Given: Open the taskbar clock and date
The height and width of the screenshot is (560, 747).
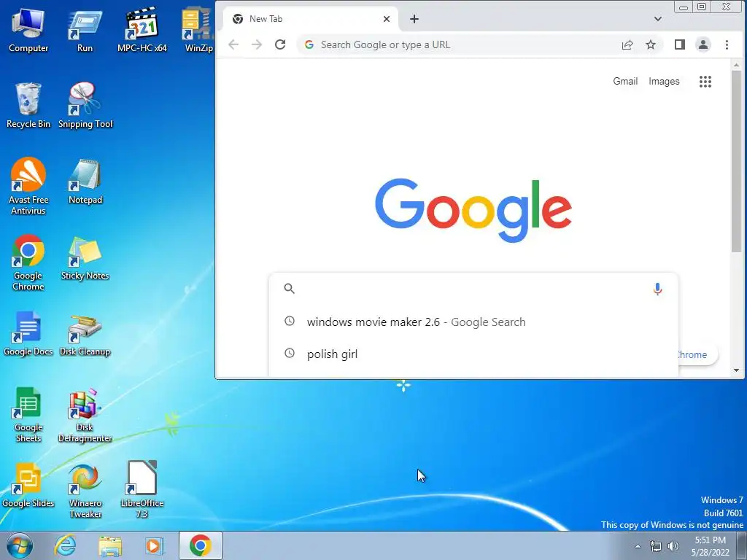Looking at the screenshot, I should point(710,546).
